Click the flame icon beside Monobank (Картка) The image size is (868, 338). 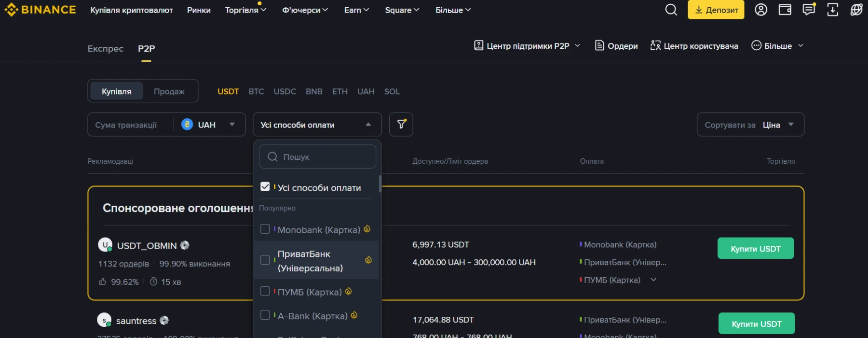[367, 229]
